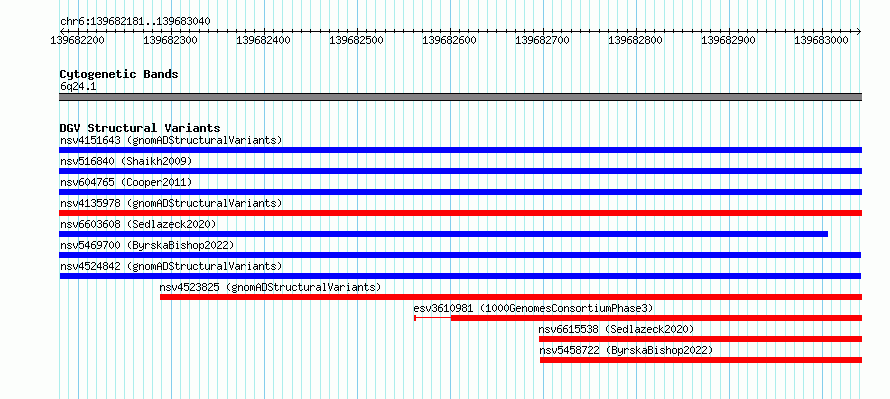Select ruler position 139683000
Viewport: 890px width, 399px height.
(x=822, y=40)
